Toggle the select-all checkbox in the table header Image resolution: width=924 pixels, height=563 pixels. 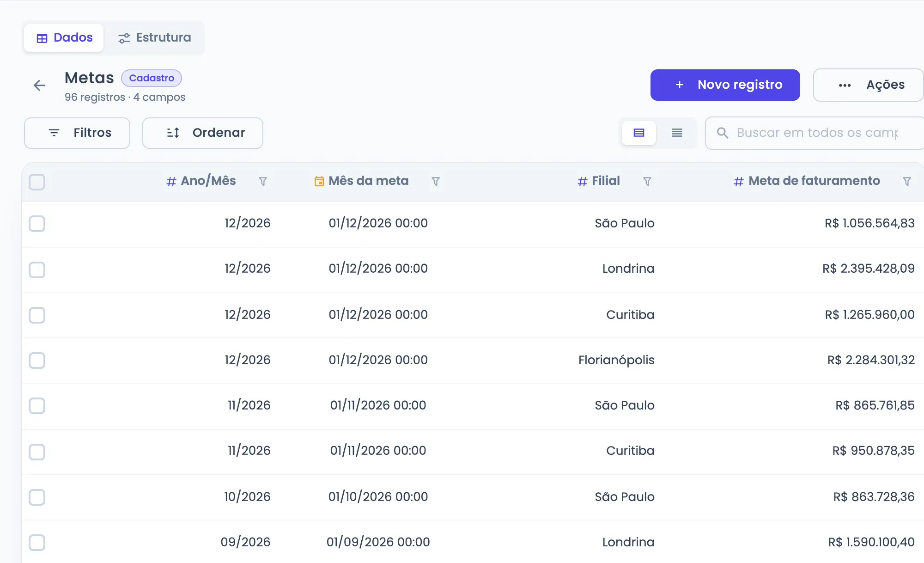37,182
